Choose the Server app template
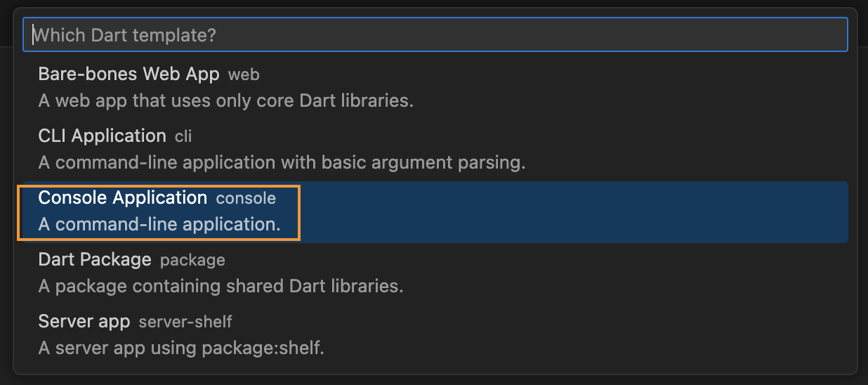Screen dimensions: 868x385 click(x=84, y=322)
